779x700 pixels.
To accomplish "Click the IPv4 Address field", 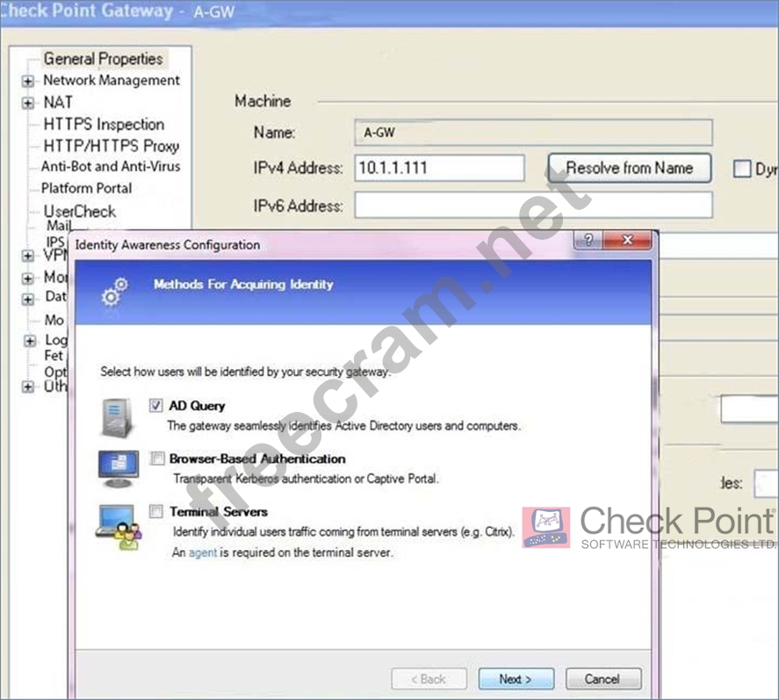I will pyautogui.click(x=440, y=168).
